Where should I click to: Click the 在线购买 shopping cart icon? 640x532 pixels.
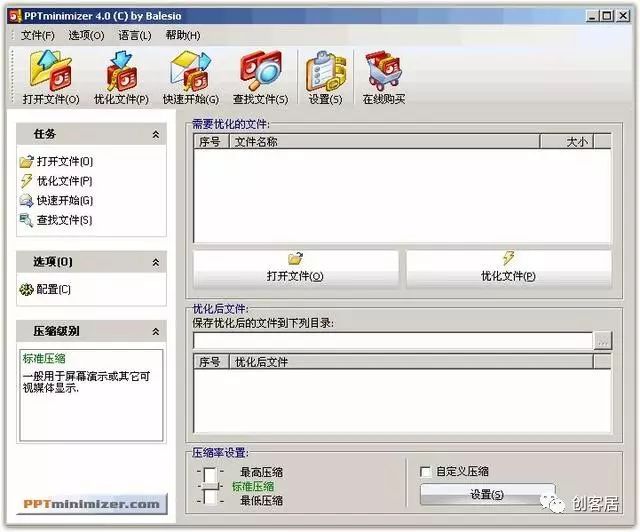click(x=384, y=77)
